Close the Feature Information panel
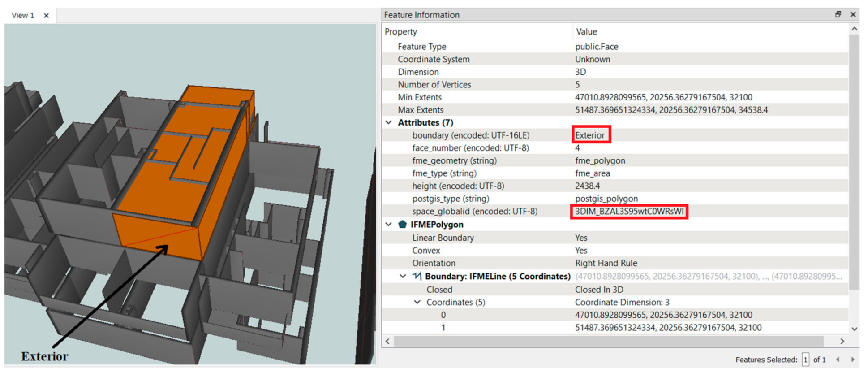Image resolution: width=868 pixels, height=377 pixels. pos(853,14)
